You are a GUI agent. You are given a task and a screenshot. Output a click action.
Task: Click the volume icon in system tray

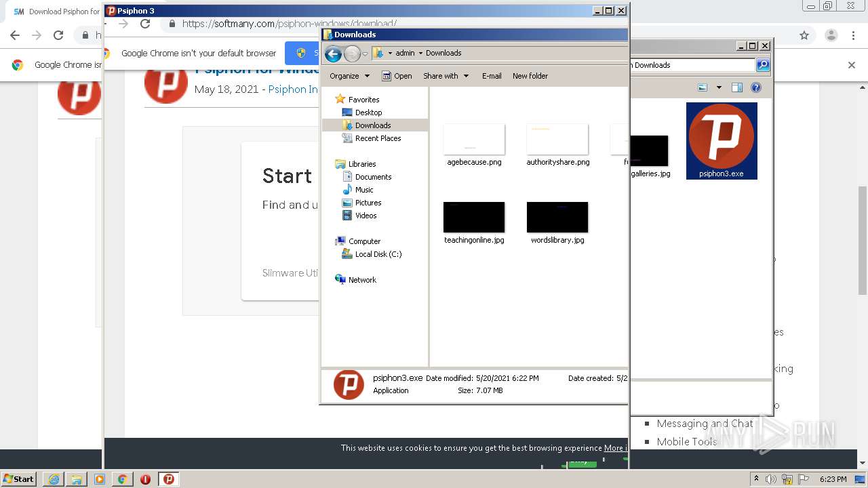[x=771, y=479]
